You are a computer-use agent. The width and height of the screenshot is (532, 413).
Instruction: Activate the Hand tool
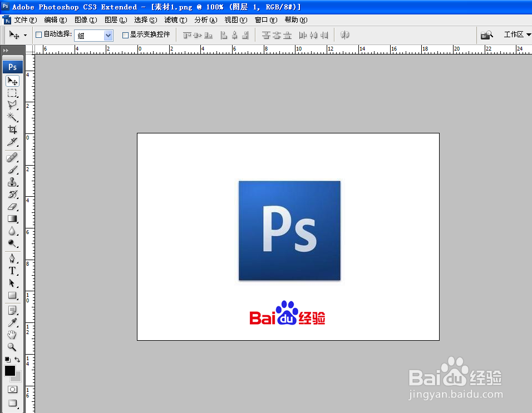[x=12, y=334]
